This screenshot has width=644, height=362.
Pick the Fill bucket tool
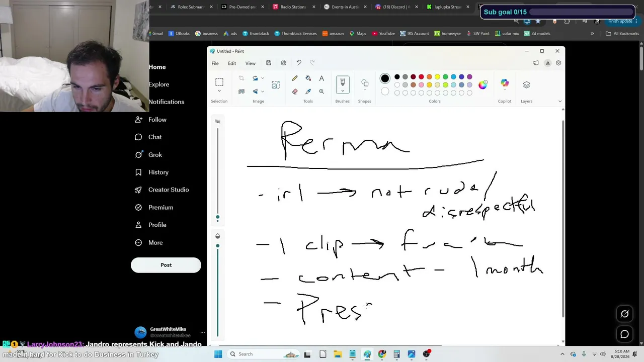308,78
